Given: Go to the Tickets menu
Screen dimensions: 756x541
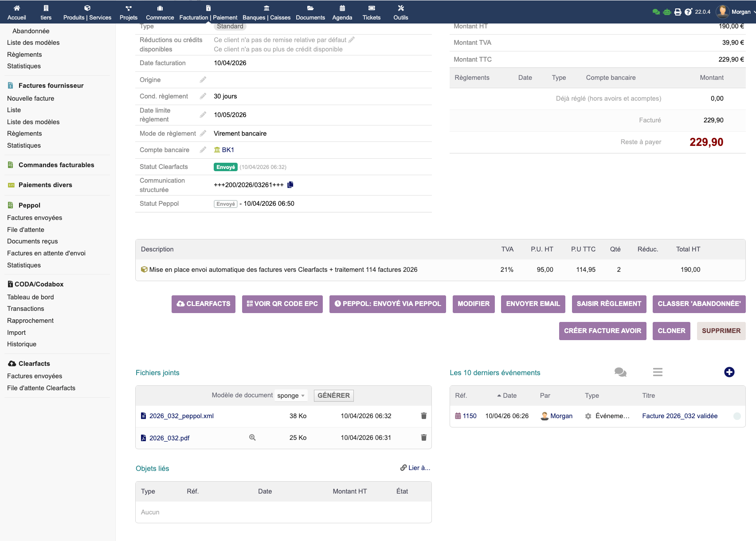Looking at the screenshot, I should click(371, 12).
